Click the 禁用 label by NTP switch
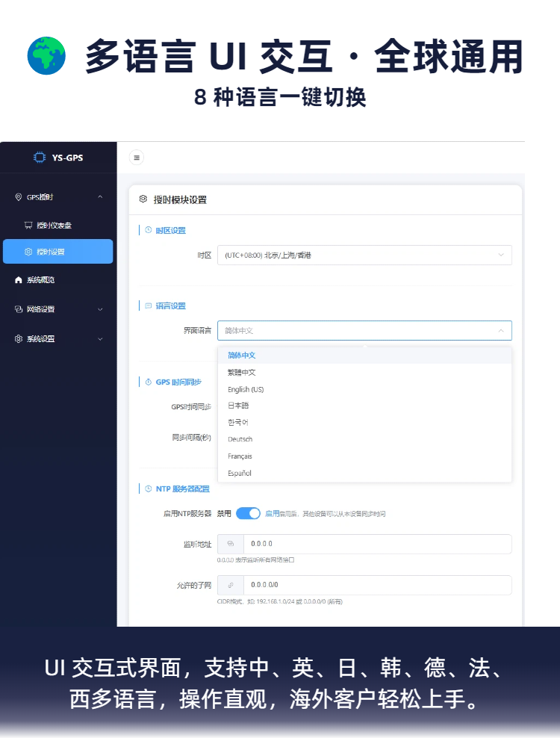This screenshot has width=560, height=738. coord(224,513)
